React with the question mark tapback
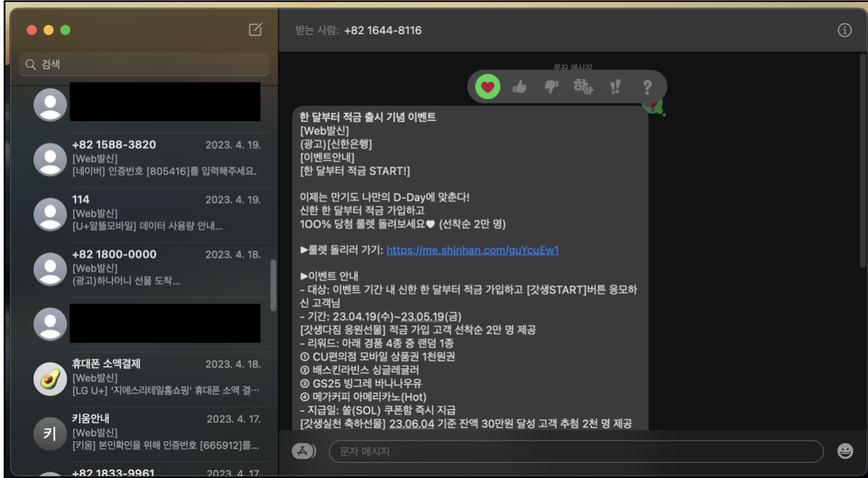 pos(647,87)
